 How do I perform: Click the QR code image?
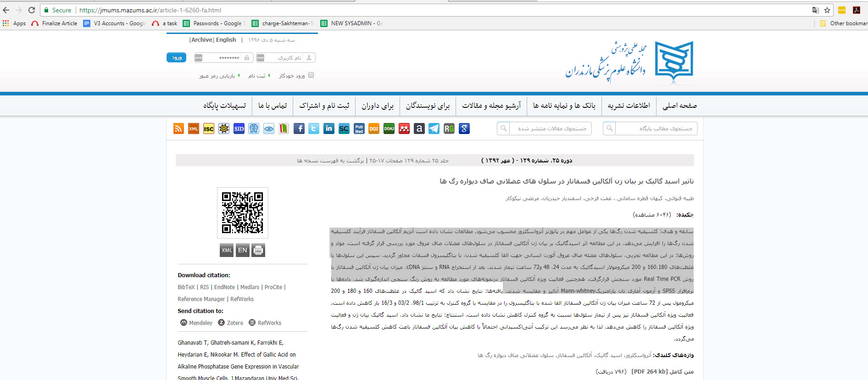coord(243,213)
